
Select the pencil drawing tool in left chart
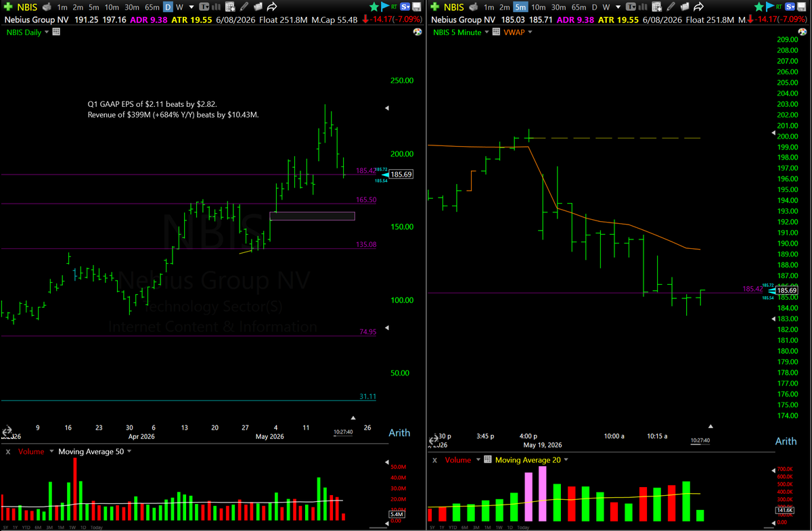coord(244,6)
